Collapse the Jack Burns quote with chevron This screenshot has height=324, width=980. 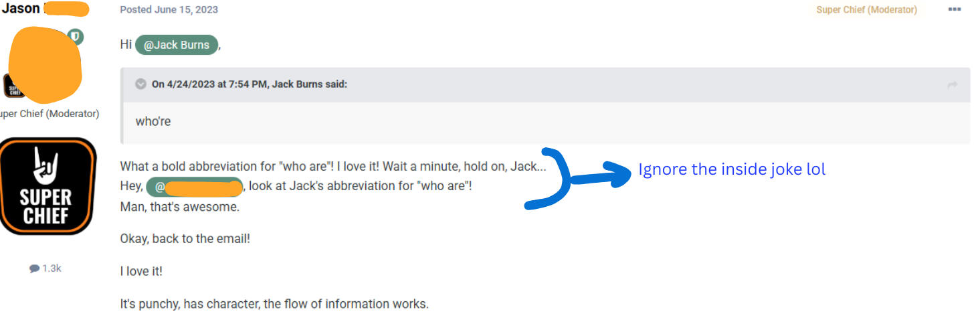coord(140,84)
